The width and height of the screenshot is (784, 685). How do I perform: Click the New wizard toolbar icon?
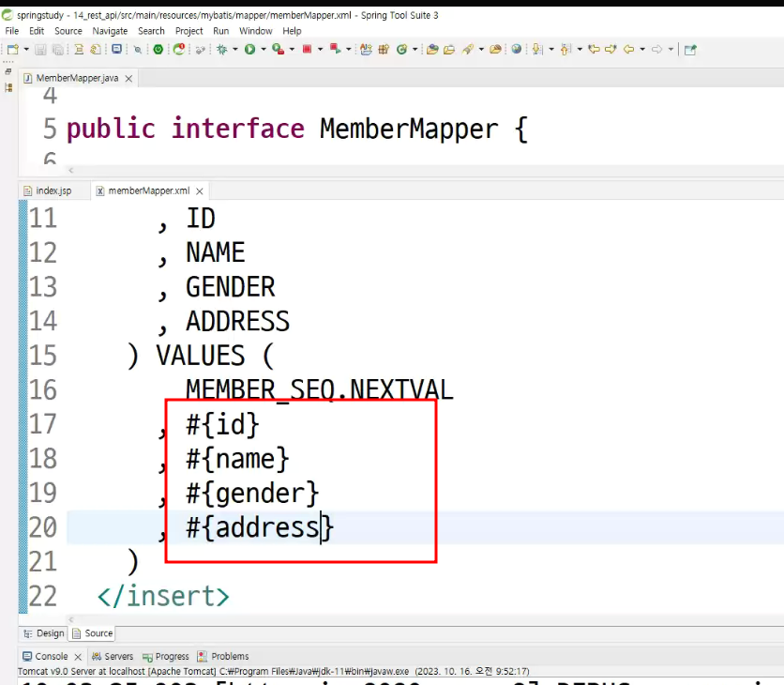(13, 49)
